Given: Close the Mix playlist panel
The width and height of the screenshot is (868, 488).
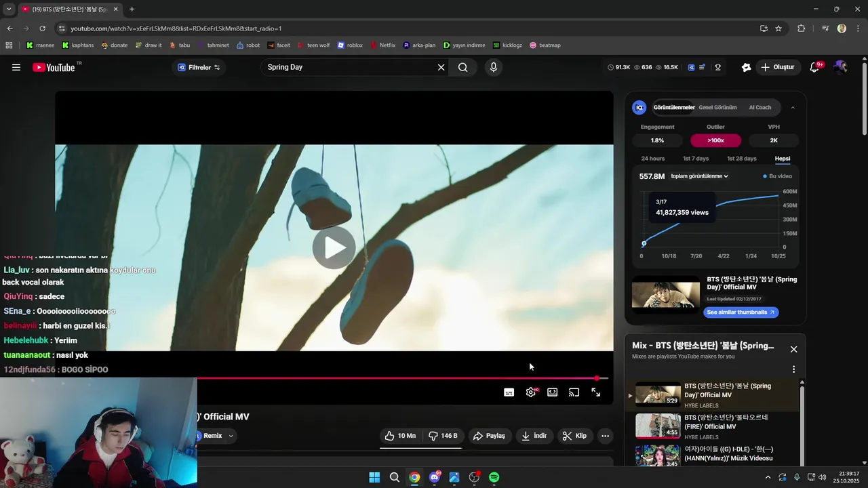Looking at the screenshot, I should pos(793,349).
